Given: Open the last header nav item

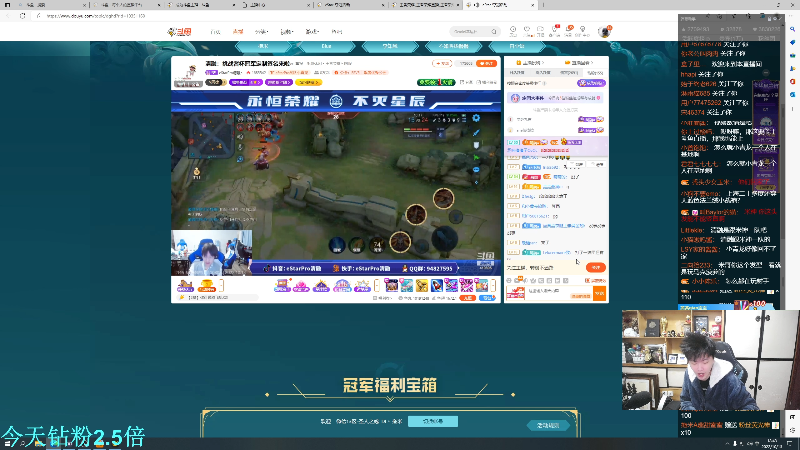Looking at the screenshot, I should [337, 32].
